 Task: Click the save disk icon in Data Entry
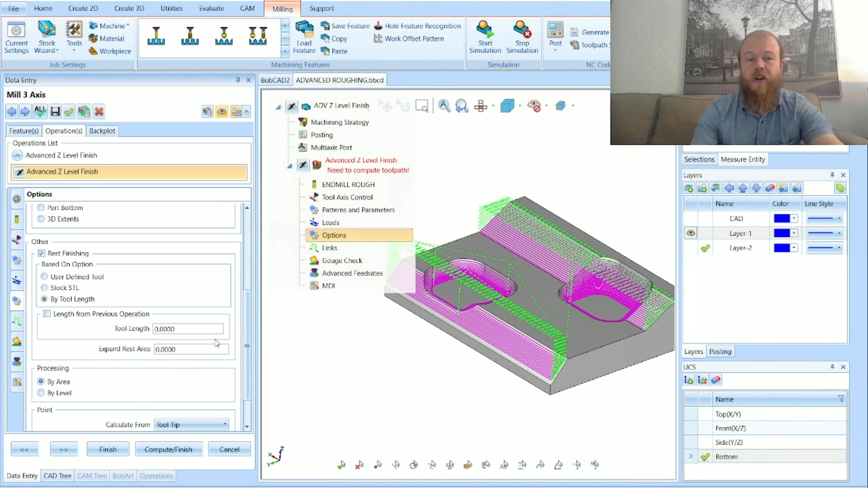pyautogui.click(x=55, y=112)
